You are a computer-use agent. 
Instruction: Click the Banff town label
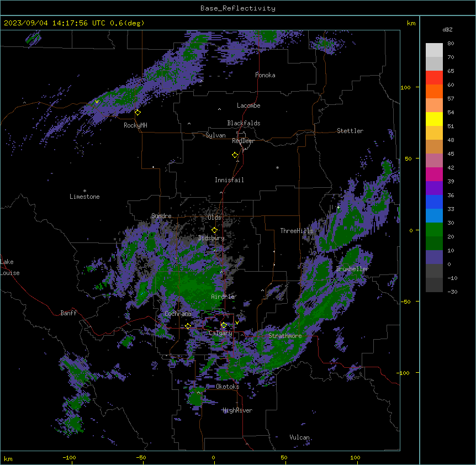tap(68, 313)
